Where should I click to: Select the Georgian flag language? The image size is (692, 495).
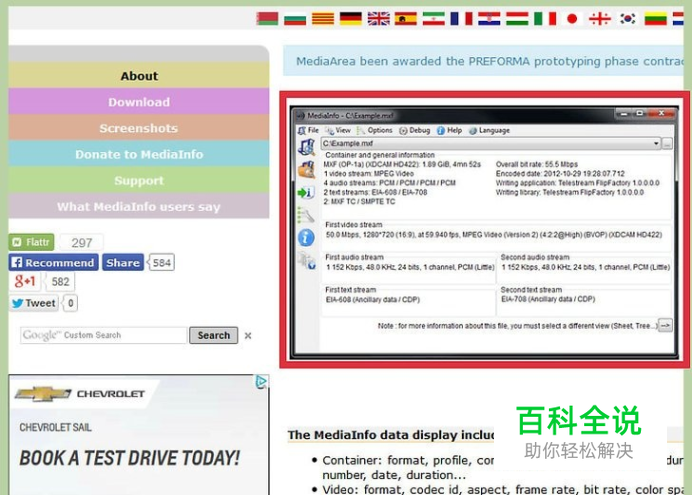click(600, 19)
